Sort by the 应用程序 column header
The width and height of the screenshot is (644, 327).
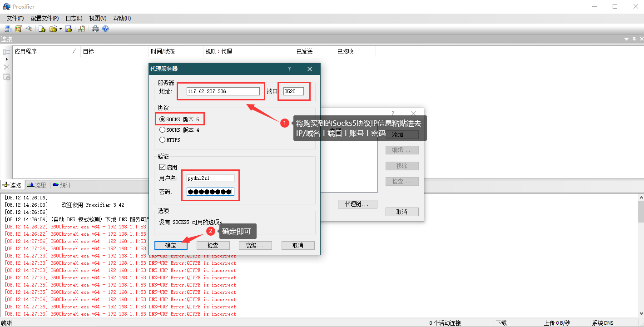(46, 51)
